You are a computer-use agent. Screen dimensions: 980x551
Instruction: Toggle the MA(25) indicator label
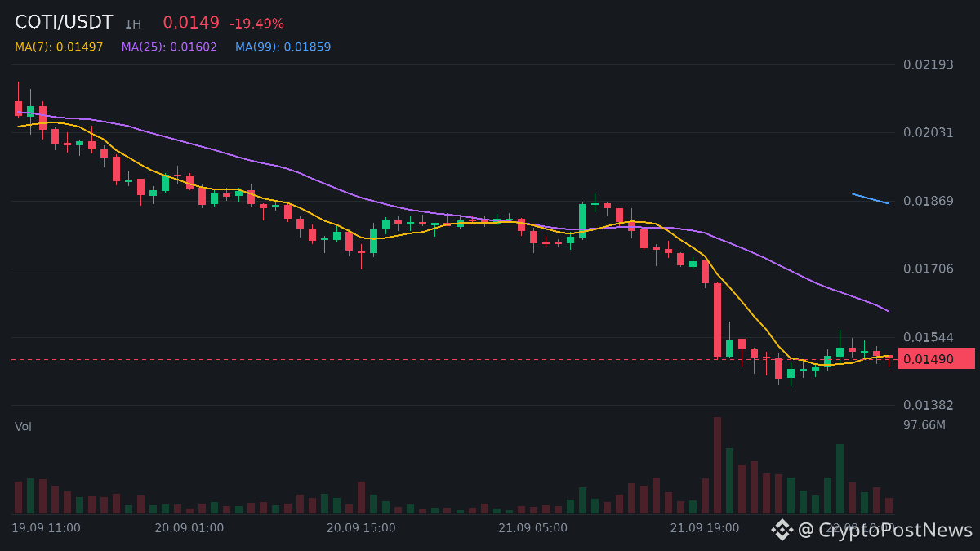click(169, 47)
